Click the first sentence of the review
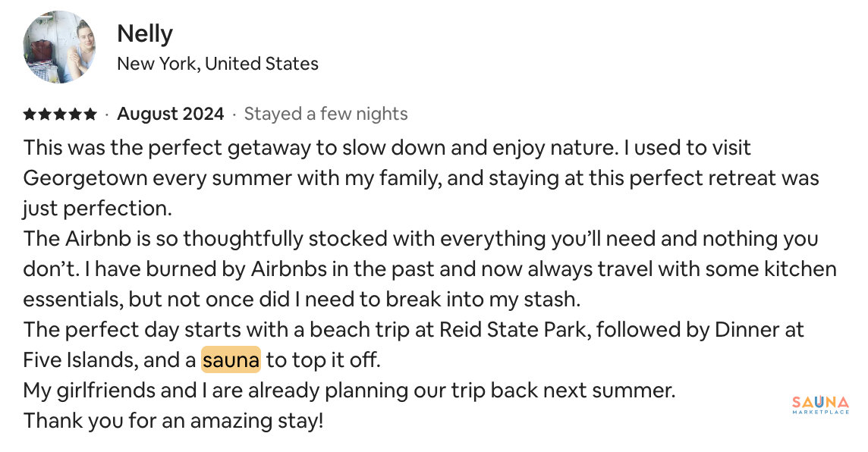Image resolution: width=868 pixels, height=452 pixels. click(320, 149)
